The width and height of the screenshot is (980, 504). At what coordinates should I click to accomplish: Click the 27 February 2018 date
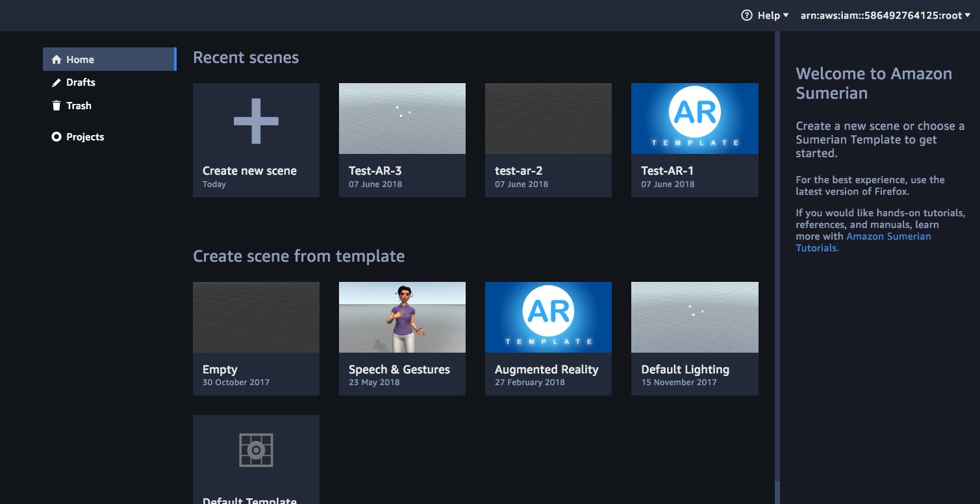pyautogui.click(x=530, y=383)
